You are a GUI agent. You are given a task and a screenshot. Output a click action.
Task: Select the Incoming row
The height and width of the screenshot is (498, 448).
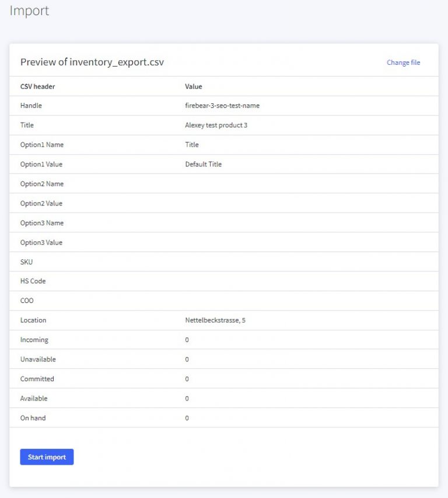pos(33,339)
